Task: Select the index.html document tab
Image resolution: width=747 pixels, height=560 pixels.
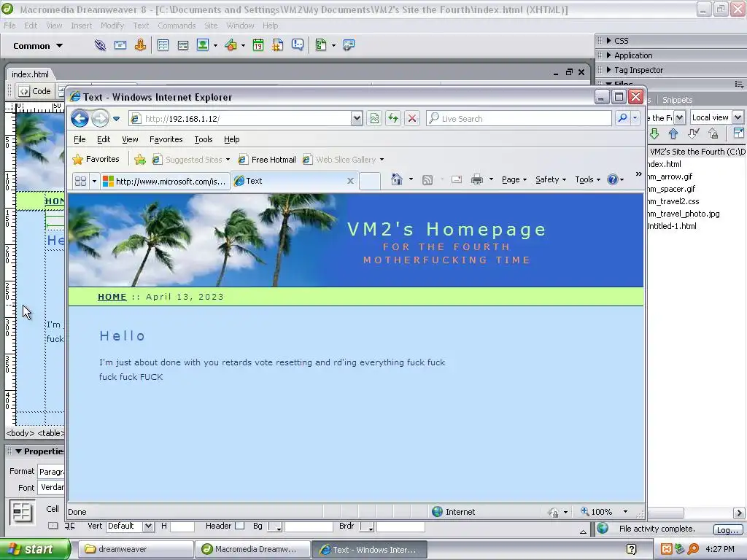Action: click(30, 74)
